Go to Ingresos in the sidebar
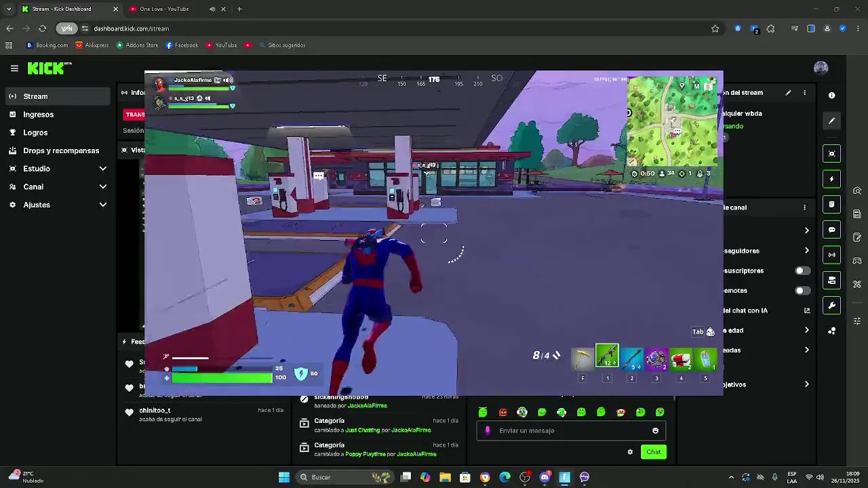This screenshot has height=488, width=868. tap(58, 115)
